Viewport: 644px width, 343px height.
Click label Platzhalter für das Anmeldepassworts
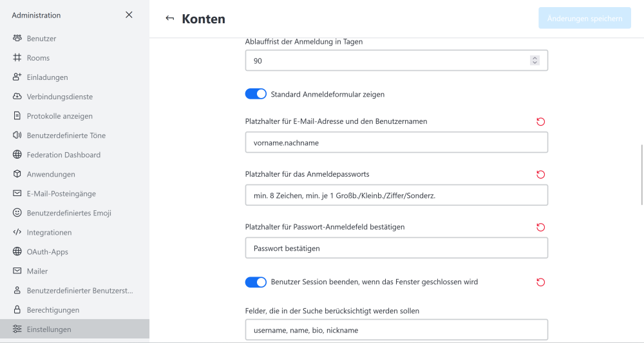[307, 174]
